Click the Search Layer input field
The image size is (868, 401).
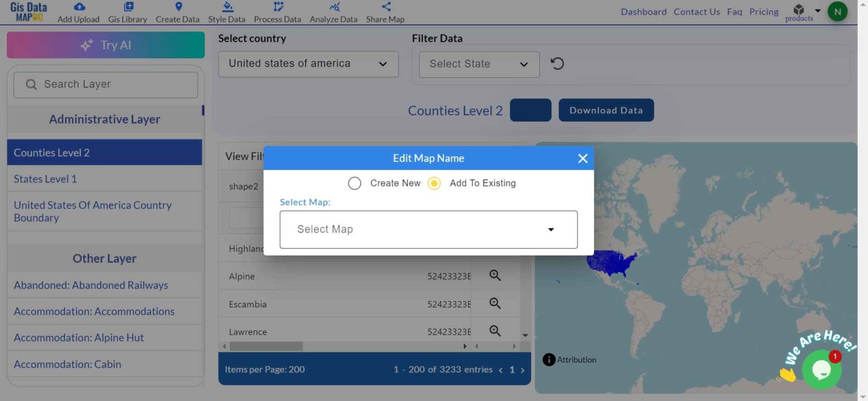(105, 84)
